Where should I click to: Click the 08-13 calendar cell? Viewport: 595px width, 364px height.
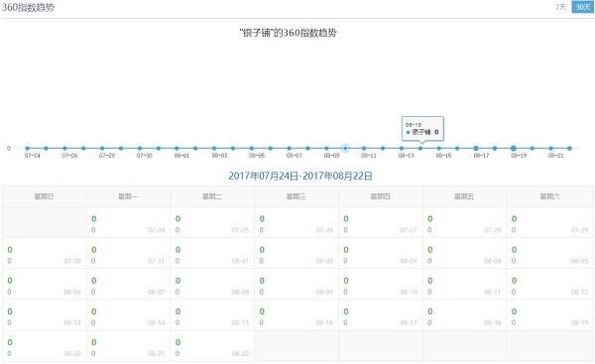[x=44, y=315]
